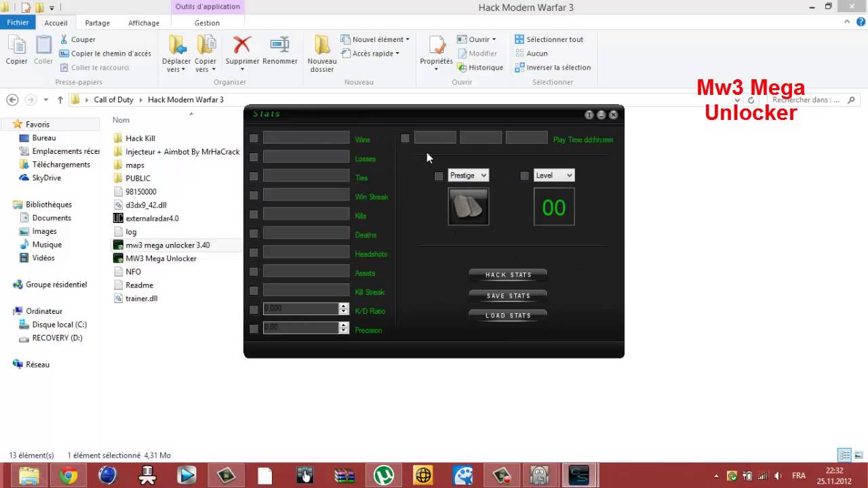Click the Outils d'application tab header
Viewport: 868px width, 488px height.
(x=207, y=7)
